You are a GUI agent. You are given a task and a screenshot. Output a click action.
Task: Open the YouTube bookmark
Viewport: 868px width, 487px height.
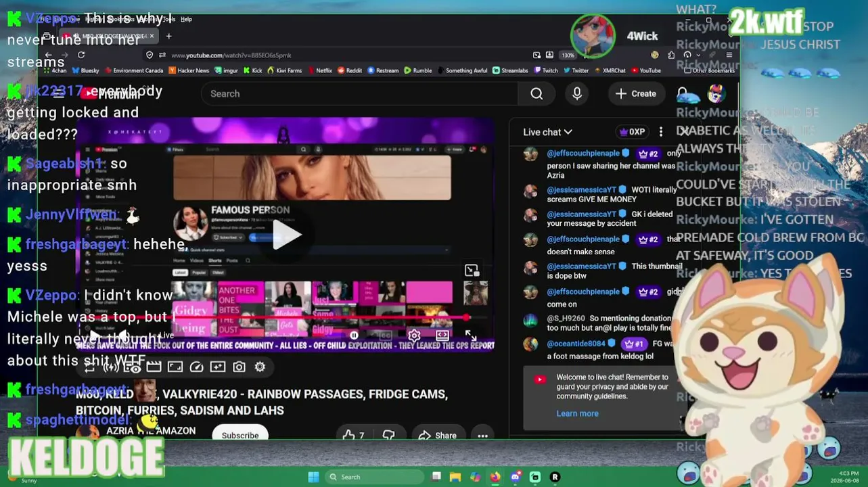tap(645, 70)
